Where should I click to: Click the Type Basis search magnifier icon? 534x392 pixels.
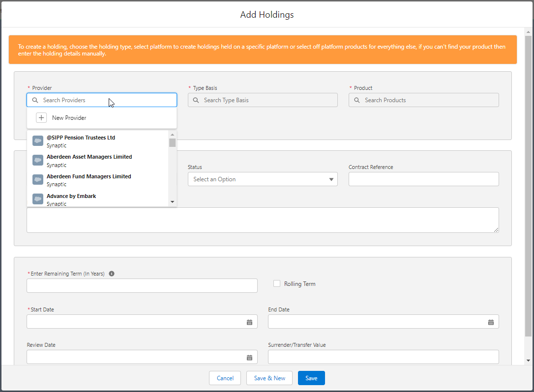[x=196, y=100]
